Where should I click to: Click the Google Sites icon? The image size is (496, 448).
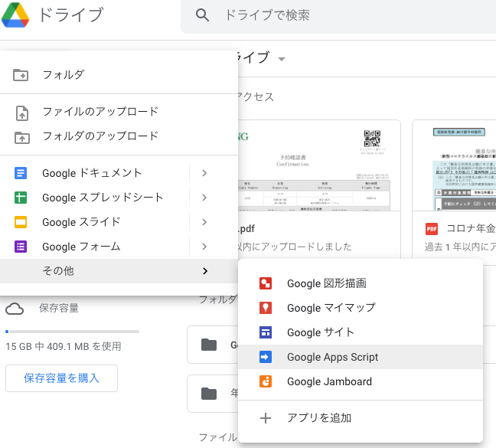(x=266, y=332)
